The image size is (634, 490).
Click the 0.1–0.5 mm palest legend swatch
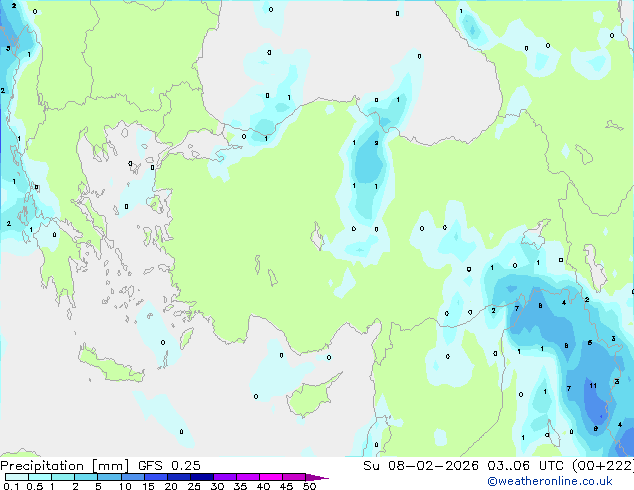pos(17,477)
